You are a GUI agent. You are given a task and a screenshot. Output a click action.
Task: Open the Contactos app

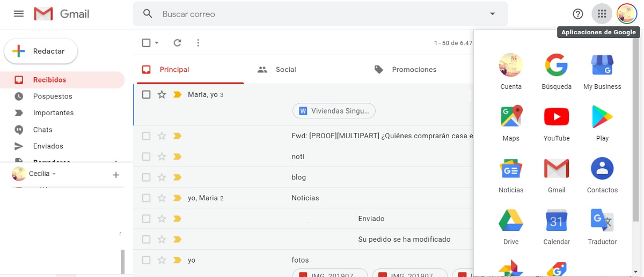click(x=602, y=175)
